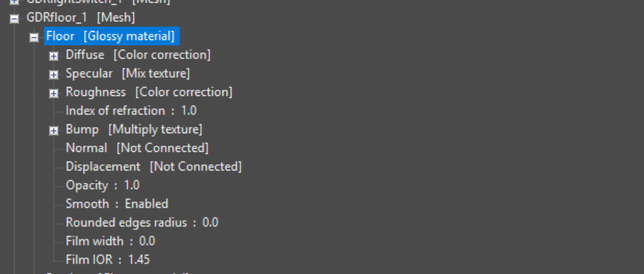Select the Opacity : 1.0 entry

(x=103, y=186)
